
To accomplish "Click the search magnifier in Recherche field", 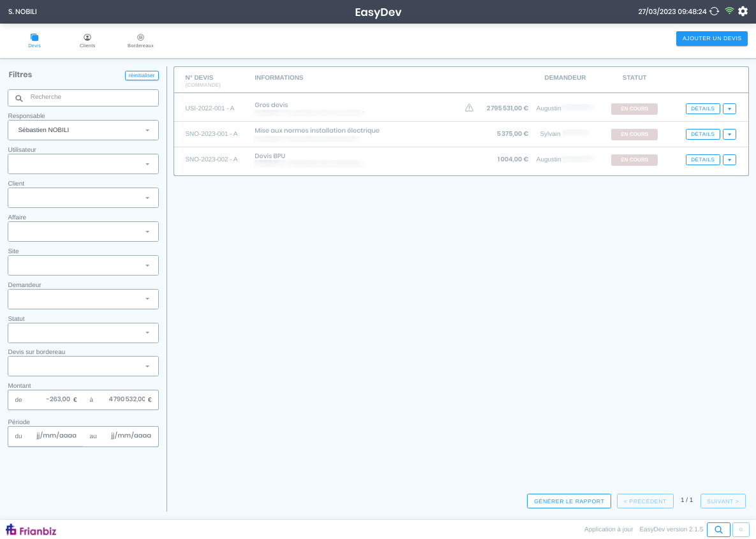I will tap(19, 98).
